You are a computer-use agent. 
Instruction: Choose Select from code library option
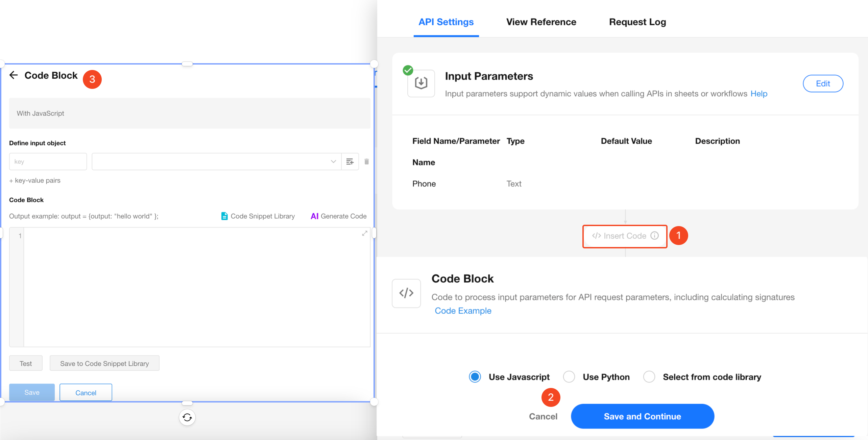tap(649, 377)
